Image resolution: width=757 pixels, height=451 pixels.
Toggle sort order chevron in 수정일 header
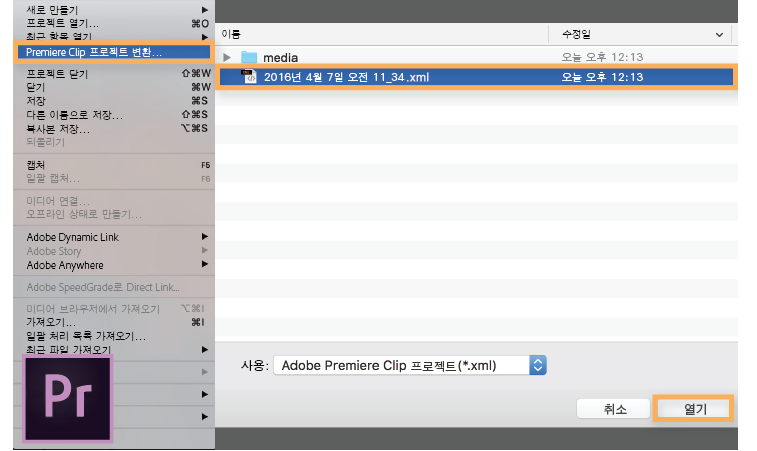coord(719,35)
